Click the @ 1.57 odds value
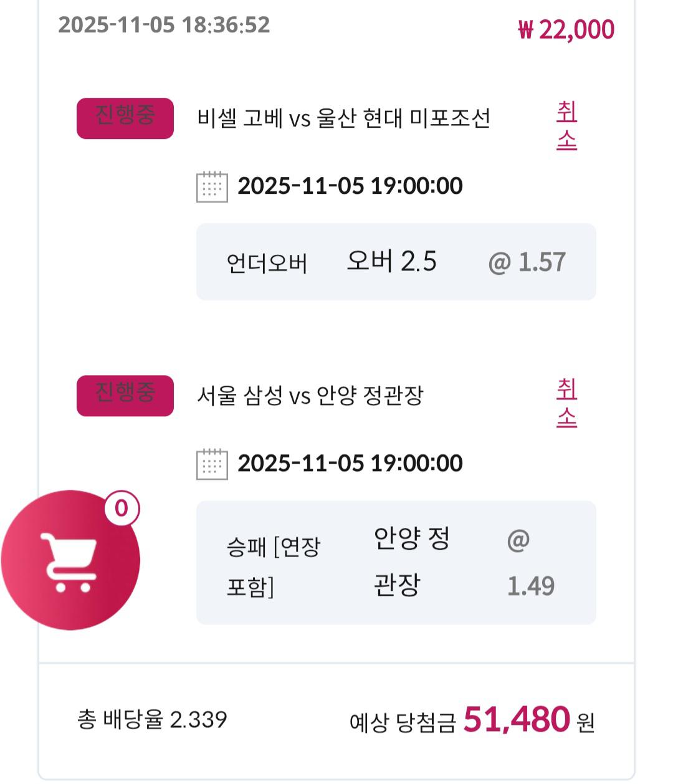Screen dimensions: 673x784 pyautogui.click(x=527, y=262)
